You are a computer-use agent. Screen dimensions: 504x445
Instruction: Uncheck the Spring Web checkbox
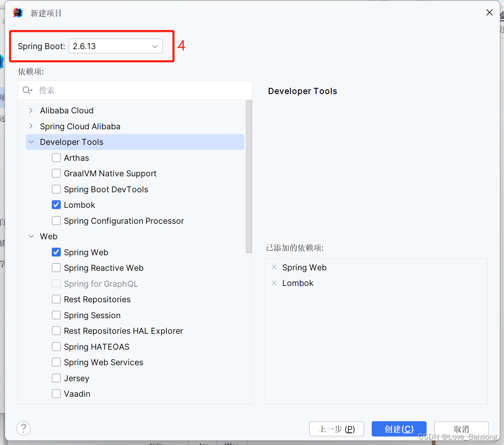coord(56,252)
